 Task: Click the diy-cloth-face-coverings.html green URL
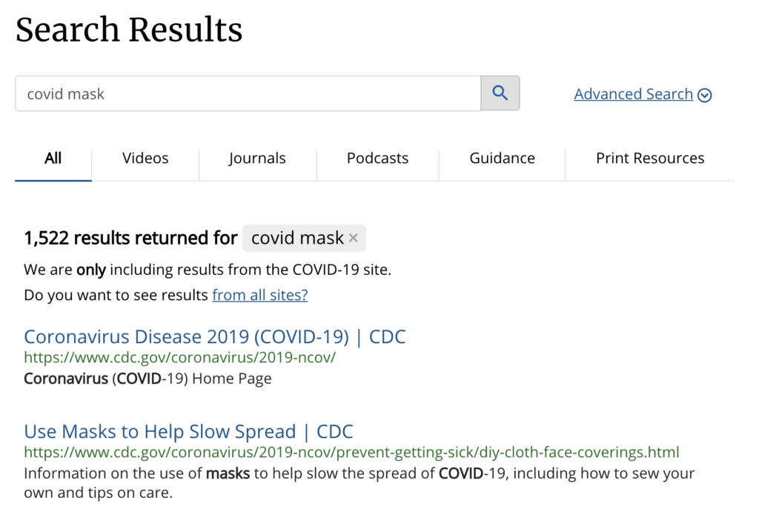pos(351,452)
